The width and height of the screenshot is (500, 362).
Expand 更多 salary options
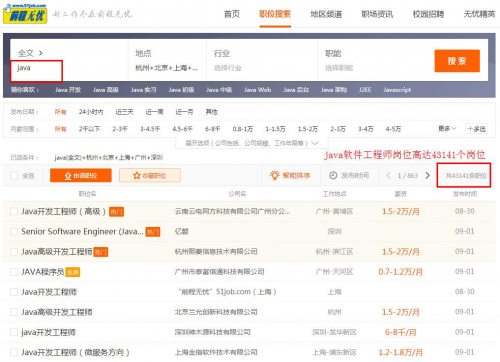447,129
